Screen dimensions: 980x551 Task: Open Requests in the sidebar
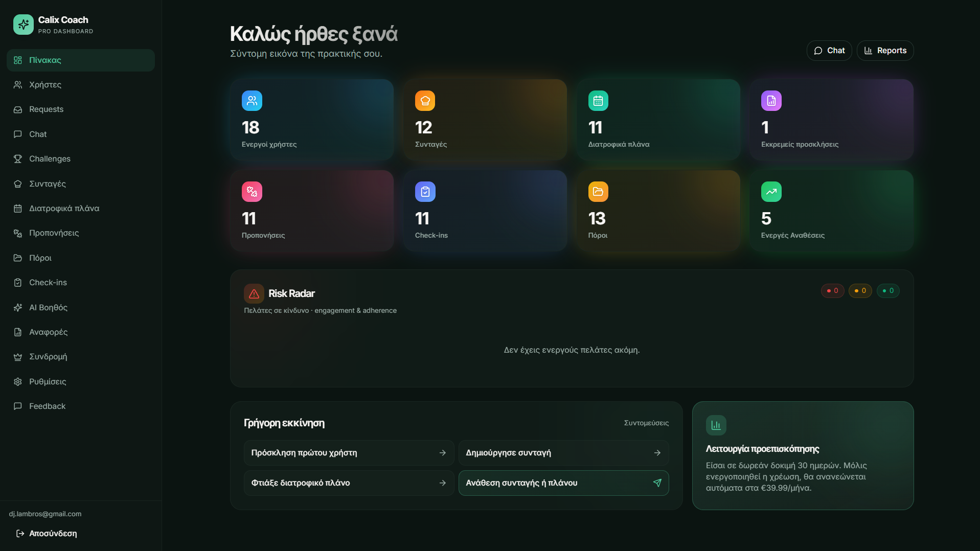[81, 109]
